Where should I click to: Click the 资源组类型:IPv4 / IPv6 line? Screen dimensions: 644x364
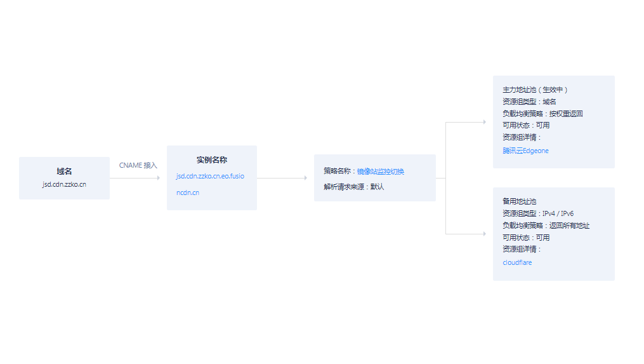point(538,213)
